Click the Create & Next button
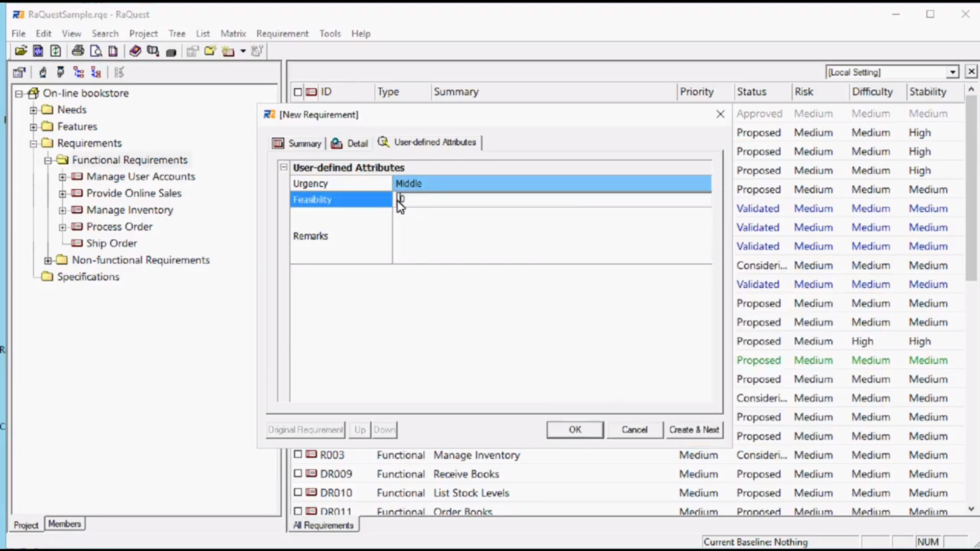The width and height of the screenshot is (980, 551). 694,430
